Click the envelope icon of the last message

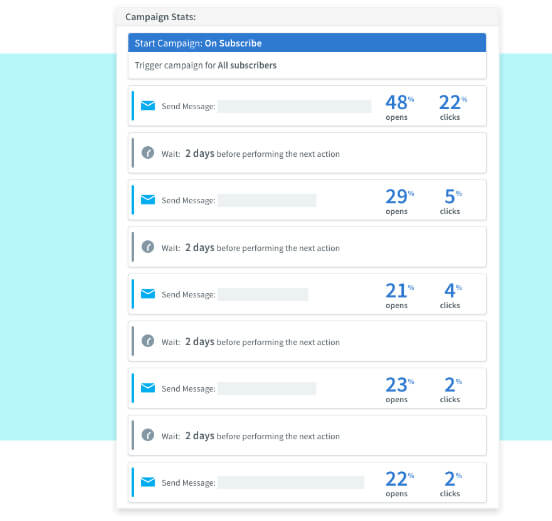click(x=148, y=482)
